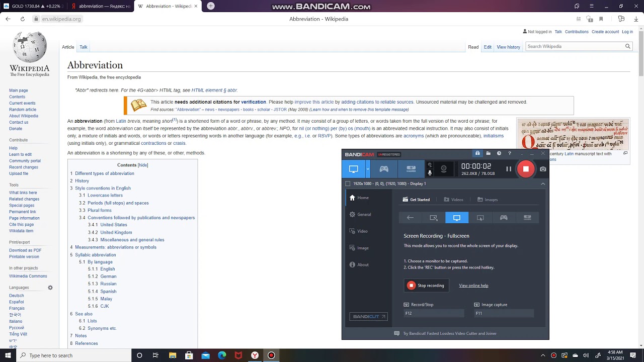Select HDMI icon in Get Started row
The image size is (644, 362).
[x=527, y=218]
